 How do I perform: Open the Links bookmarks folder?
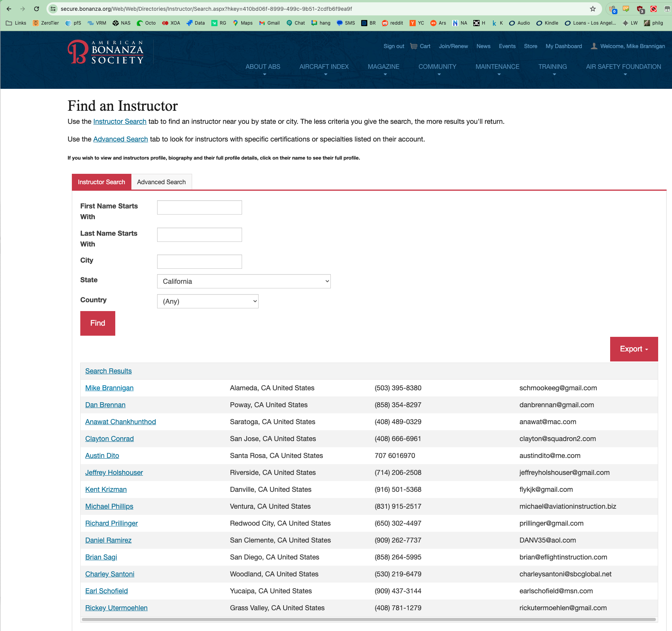(x=16, y=23)
